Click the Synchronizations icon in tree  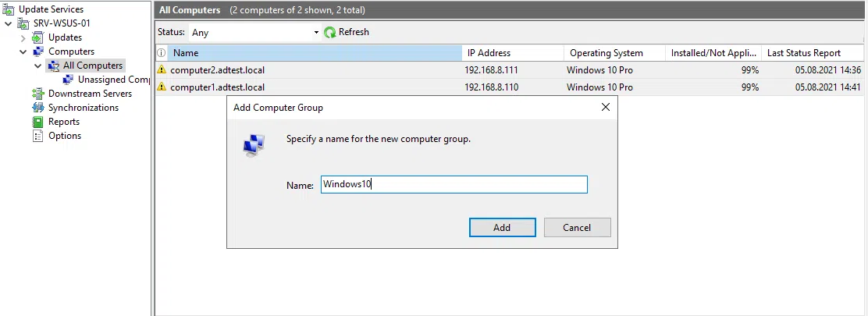click(38, 108)
